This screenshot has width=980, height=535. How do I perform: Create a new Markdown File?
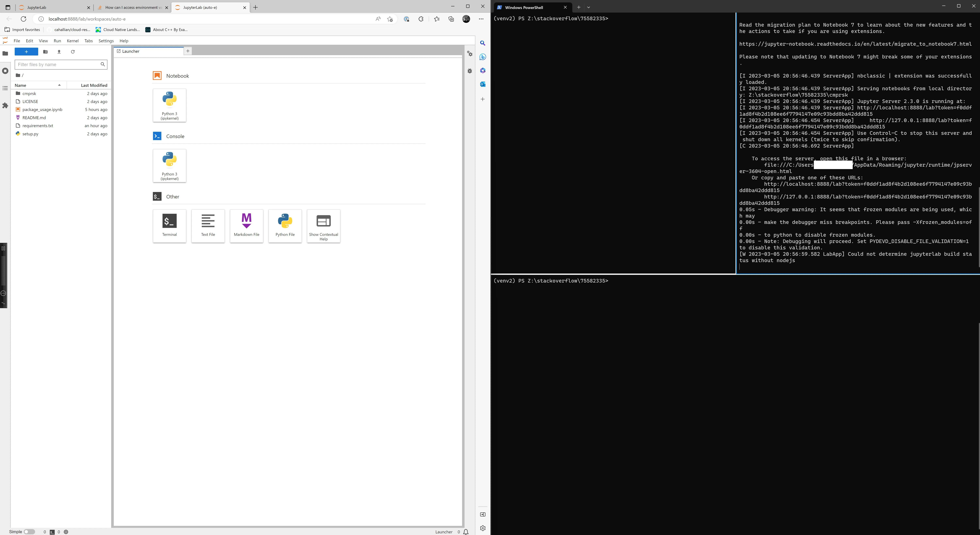[x=246, y=226]
